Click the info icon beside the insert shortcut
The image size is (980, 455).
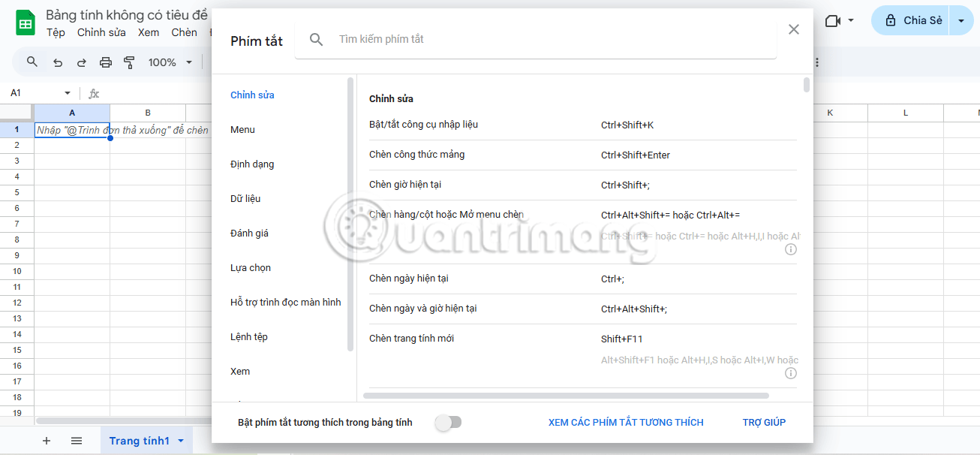point(790,249)
